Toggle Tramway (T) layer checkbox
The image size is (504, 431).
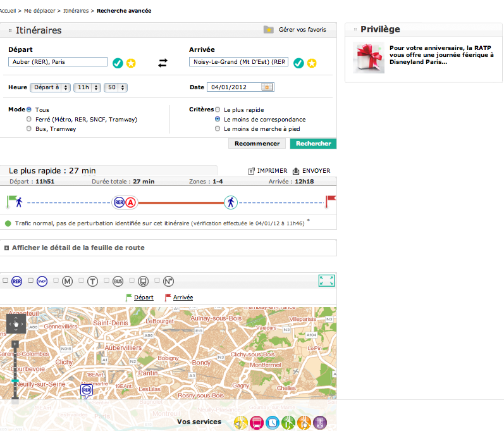coord(82,280)
